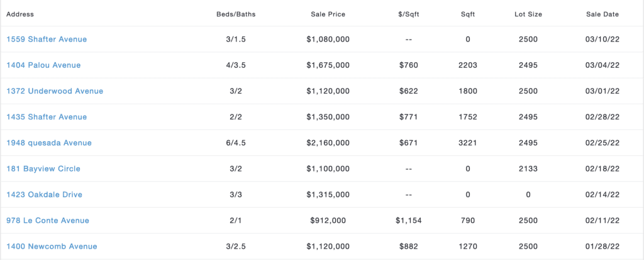
Task: Click the Beds/Baths column header
Action: click(236, 14)
